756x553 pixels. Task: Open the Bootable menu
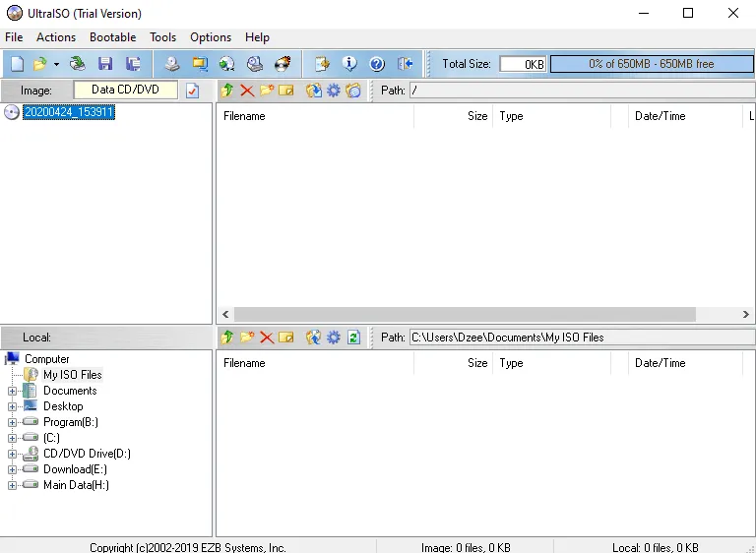tap(113, 37)
